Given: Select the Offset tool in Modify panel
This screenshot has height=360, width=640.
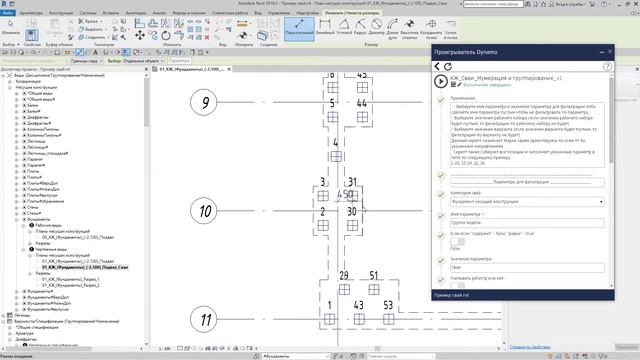Looking at the screenshot, I should point(153,23).
